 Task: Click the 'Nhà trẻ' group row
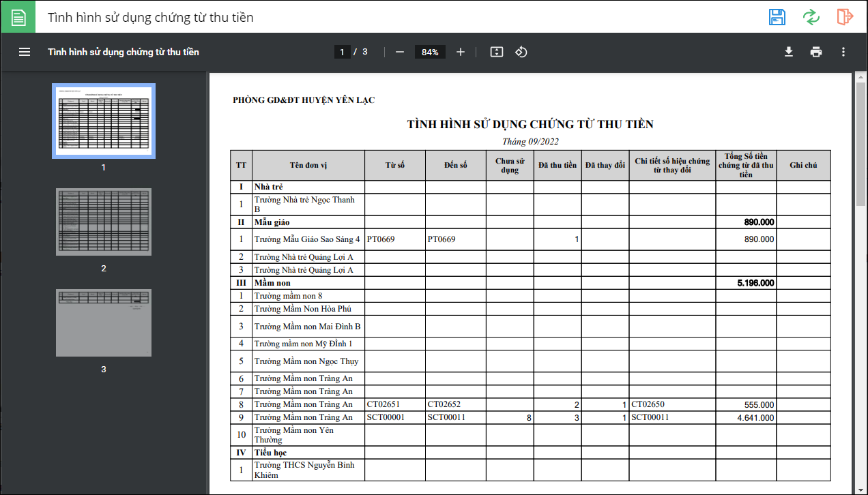coord(530,187)
